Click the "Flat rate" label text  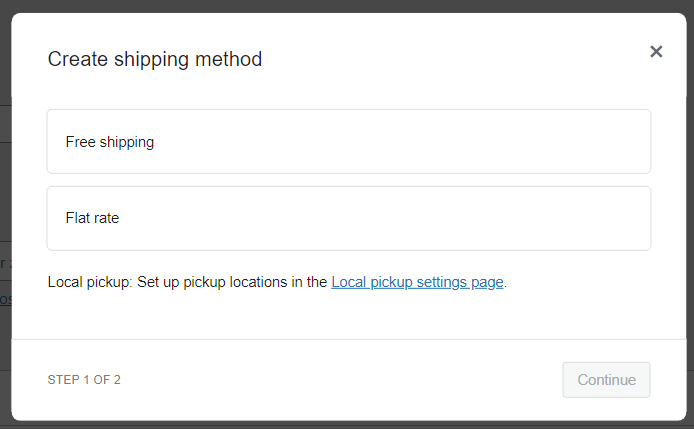(92, 218)
